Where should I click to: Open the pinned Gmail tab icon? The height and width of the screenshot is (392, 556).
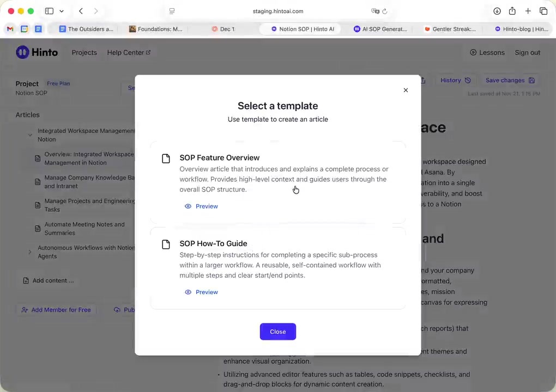[x=10, y=29]
